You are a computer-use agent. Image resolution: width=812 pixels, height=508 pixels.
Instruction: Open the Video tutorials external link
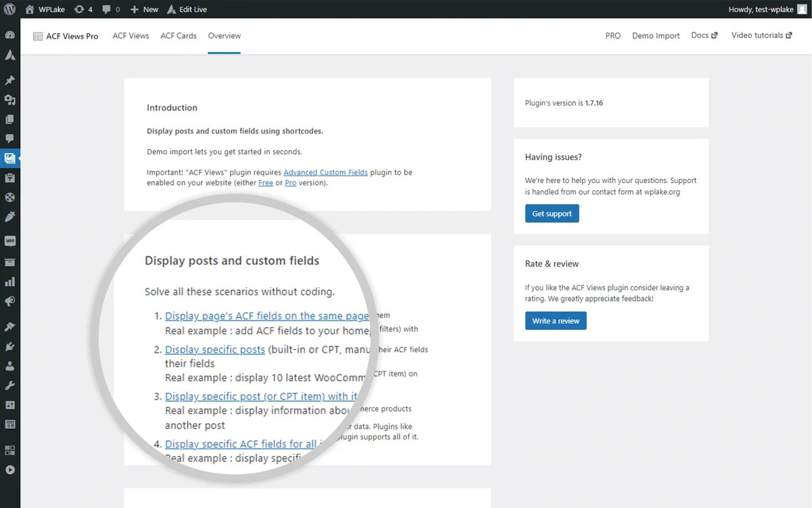(x=762, y=35)
